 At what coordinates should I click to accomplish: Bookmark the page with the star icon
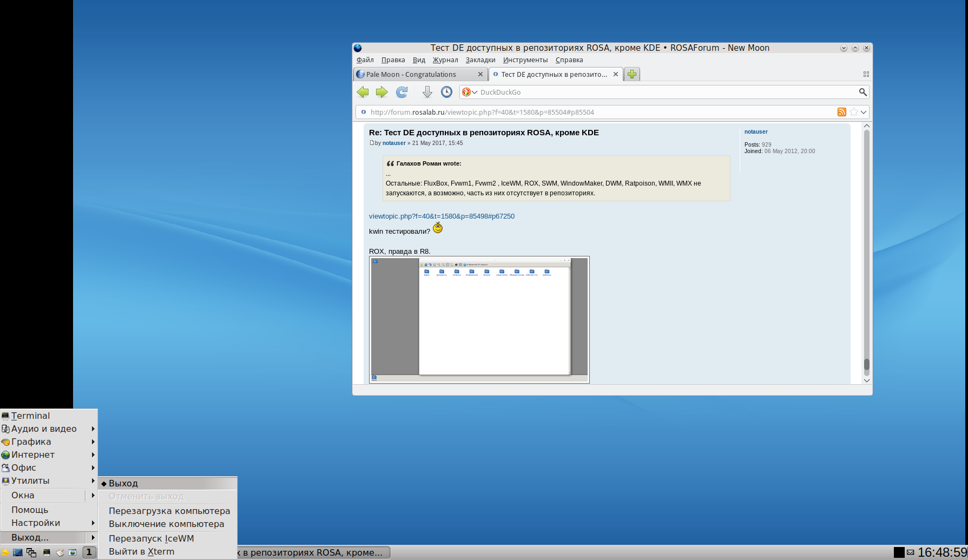tap(853, 112)
